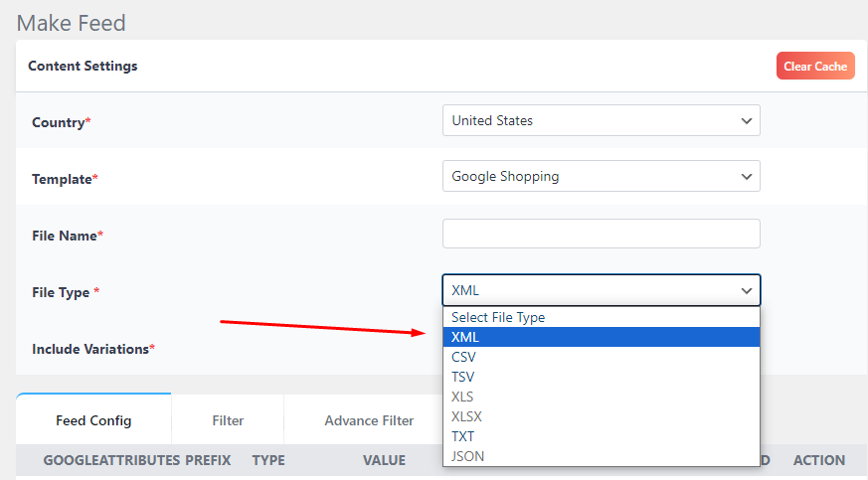Click the Country dropdown chevron arrow
868x480 pixels.
(x=747, y=120)
